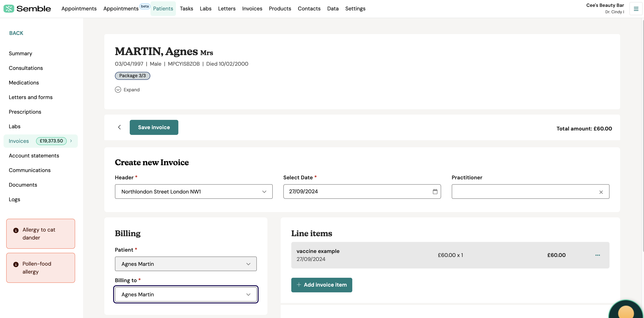The image size is (644, 318).
Task: Click Cee's Beauty Bar account name
Action: click(605, 5)
